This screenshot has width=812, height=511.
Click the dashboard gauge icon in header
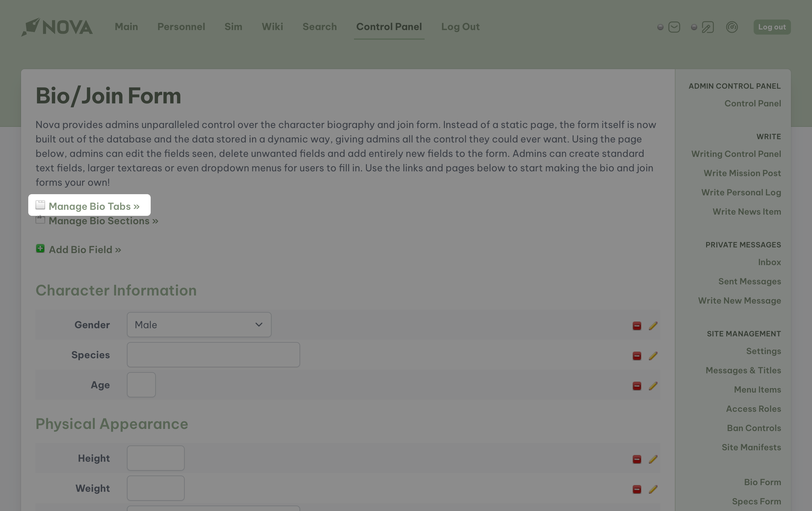732,27
